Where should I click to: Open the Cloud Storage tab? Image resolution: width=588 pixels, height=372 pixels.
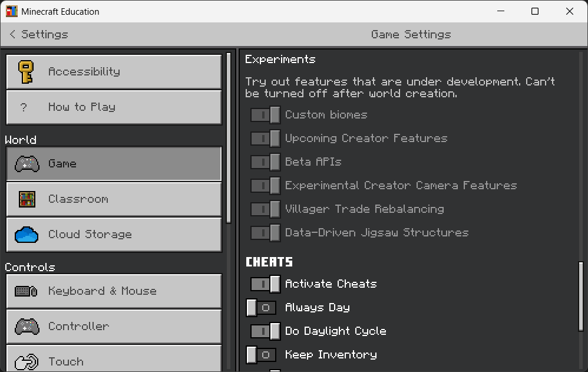[114, 235]
